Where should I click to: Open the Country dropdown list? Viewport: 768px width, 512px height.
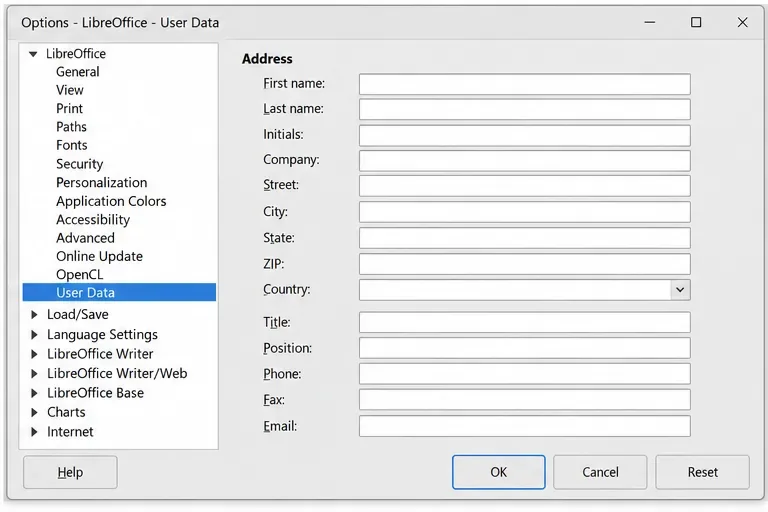pos(680,290)
